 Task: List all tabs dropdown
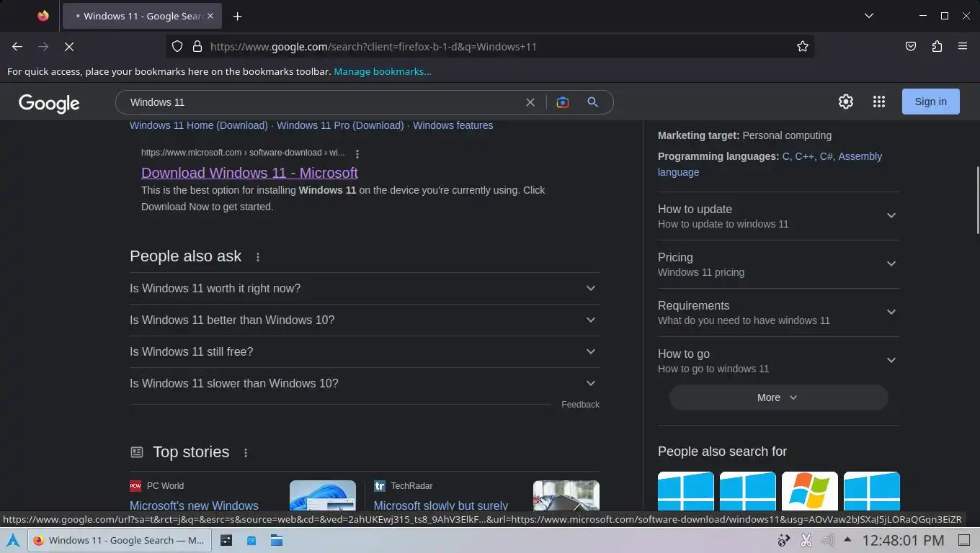click(x=869, y=16)
